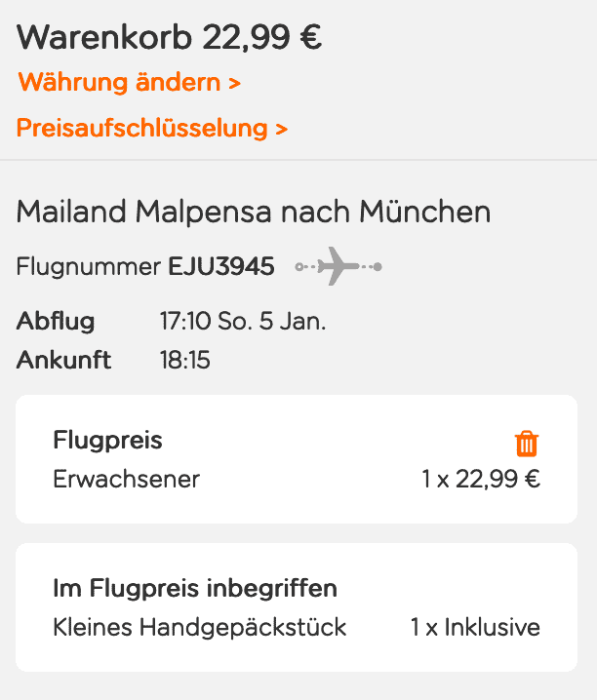Click the Flugnummer label
The image size is (597, 700).
(89, 266)
